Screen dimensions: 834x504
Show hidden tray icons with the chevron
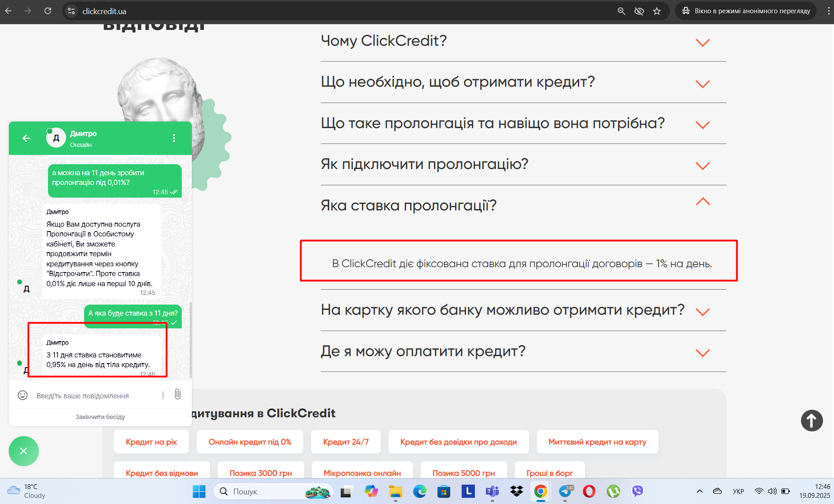click(700, 491)
